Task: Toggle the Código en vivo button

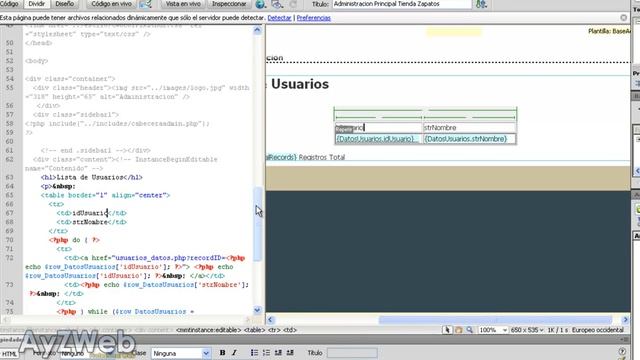Action: [111, 4]
